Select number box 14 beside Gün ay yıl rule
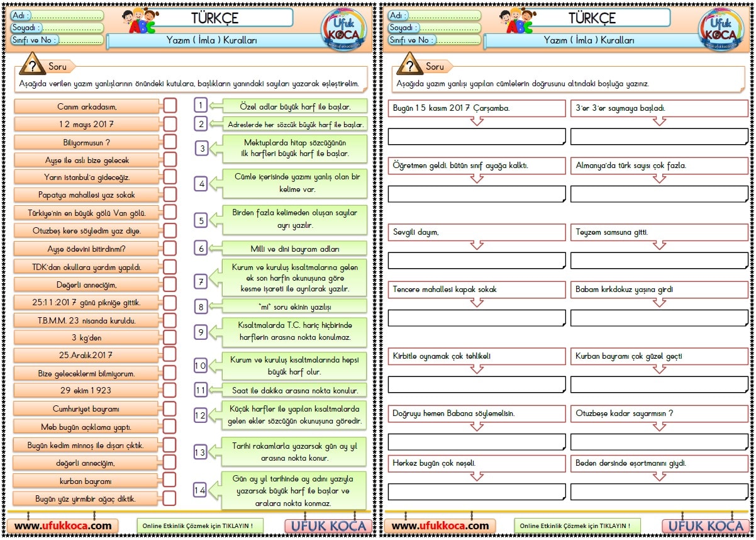756x540 pixels. (x=201, y=490)
